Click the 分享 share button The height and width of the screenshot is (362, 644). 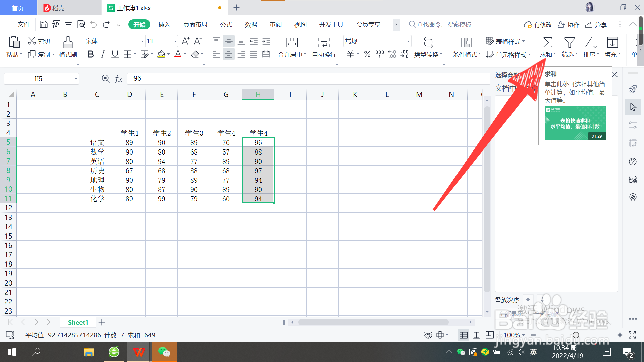pos(596,25)
